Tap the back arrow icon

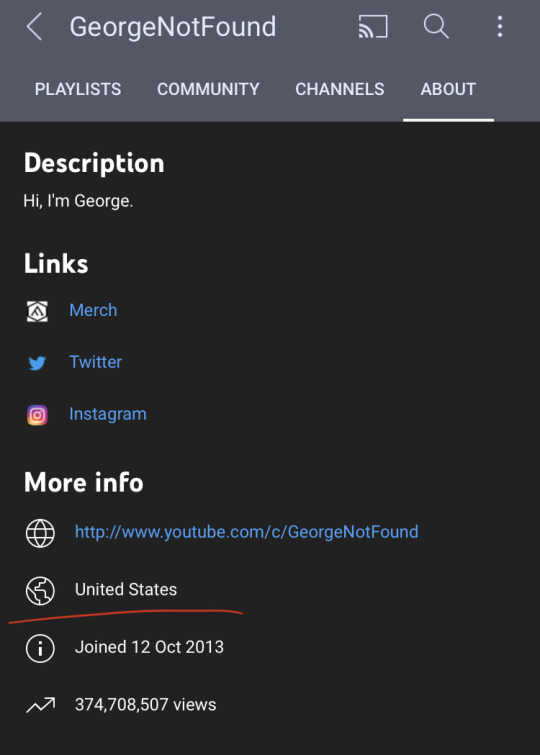click(x=35, y=26)
